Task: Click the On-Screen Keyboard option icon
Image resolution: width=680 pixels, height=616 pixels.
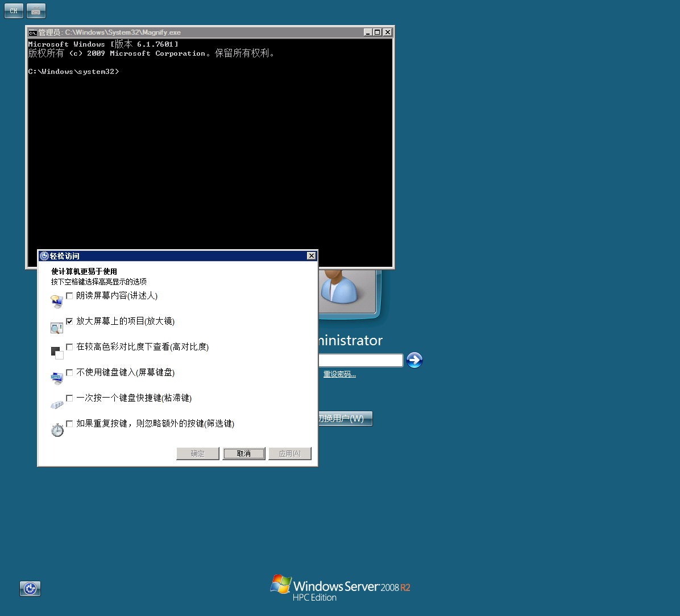Action: (57, 378)
